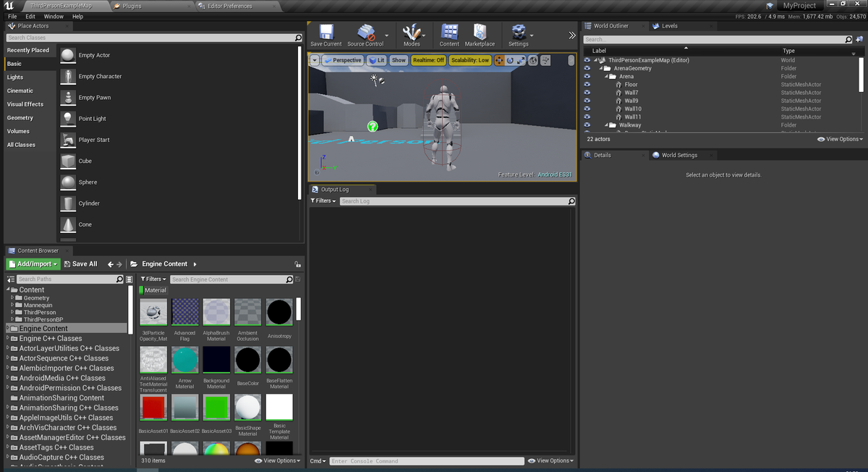Click the Scalability: Low button
This screenshot has width=868, height=472.
(x=470, y=60)
